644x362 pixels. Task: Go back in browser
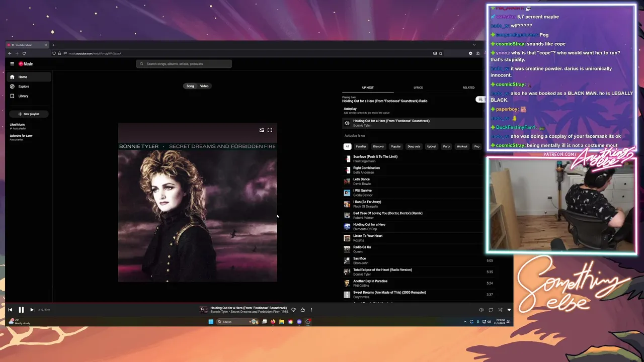point(10,53)
